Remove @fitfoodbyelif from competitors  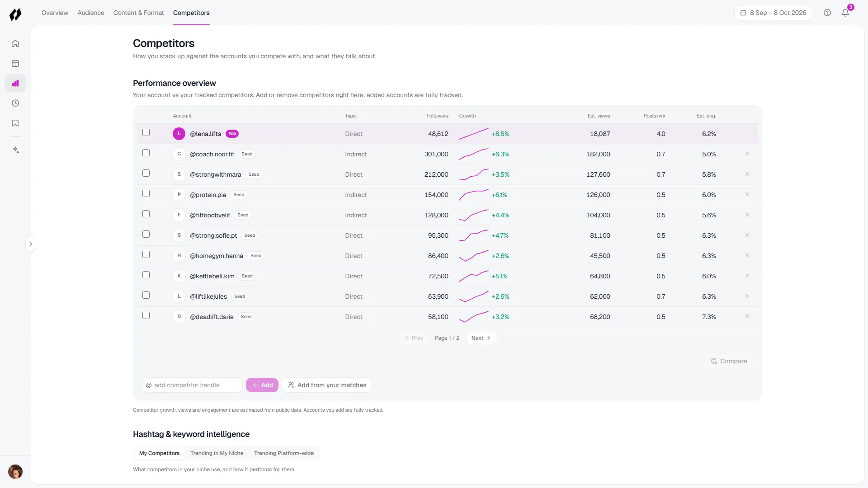pos(747,215)
